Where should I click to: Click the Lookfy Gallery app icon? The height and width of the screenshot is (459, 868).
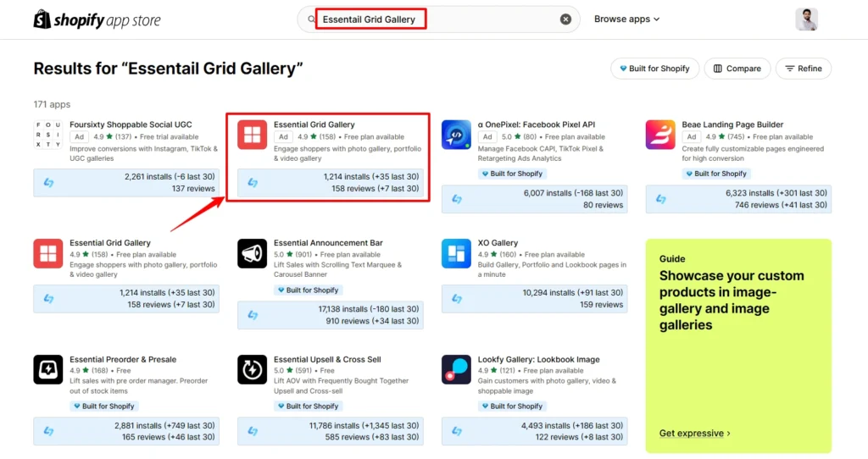pyautogui.click(x=456, y=369)
